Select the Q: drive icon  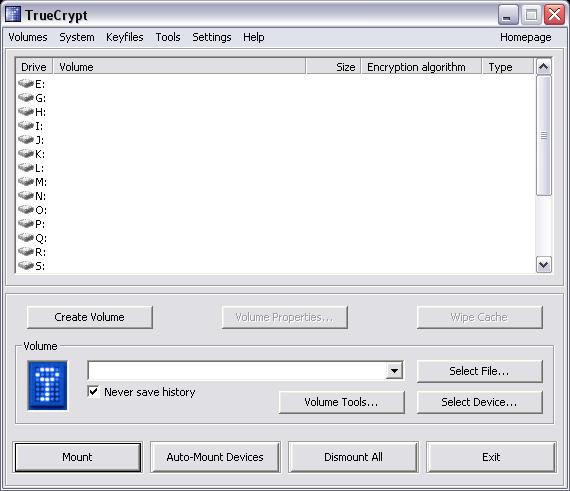26,237
